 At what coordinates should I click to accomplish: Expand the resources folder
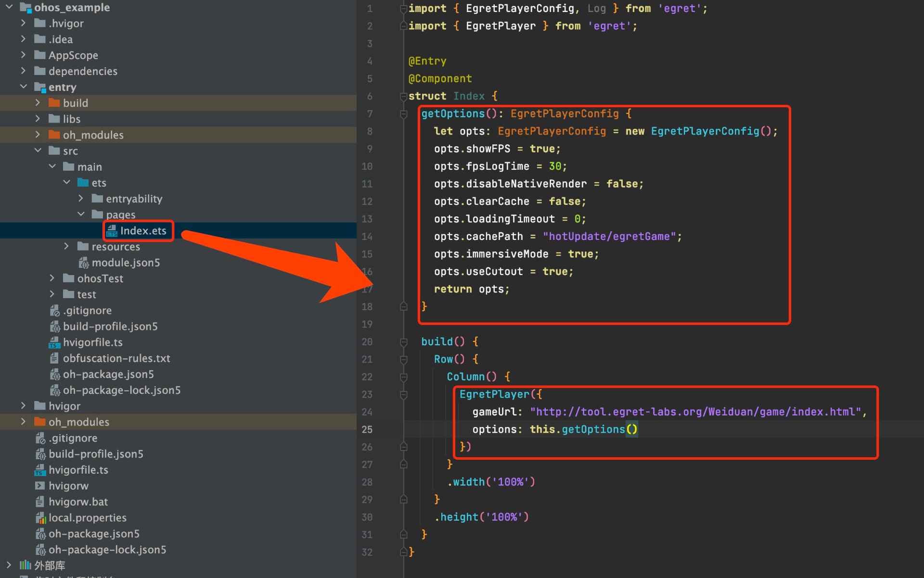[x=66, y=247]
